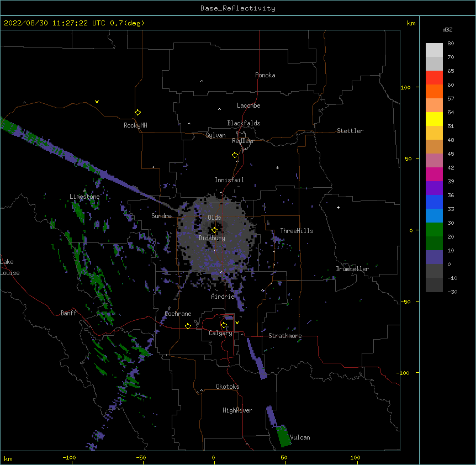Viewport: 476px width, 465px height.
Task: Click the asterisk marker east of Innisfail
Action: tap(277, 167)
